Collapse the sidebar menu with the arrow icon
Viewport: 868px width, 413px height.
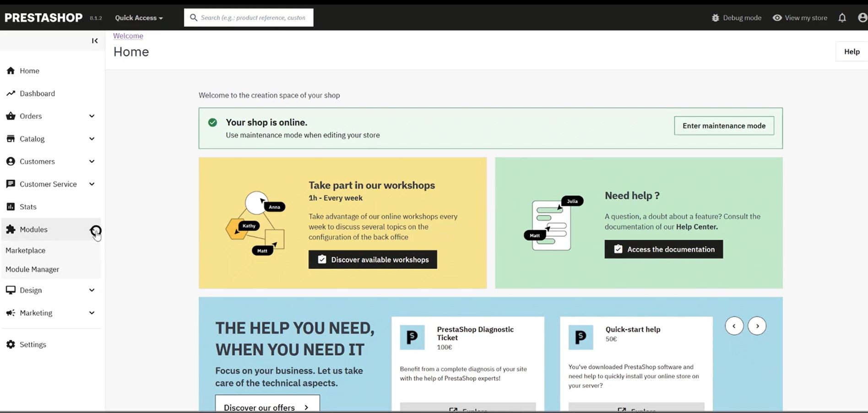point(95,41)
